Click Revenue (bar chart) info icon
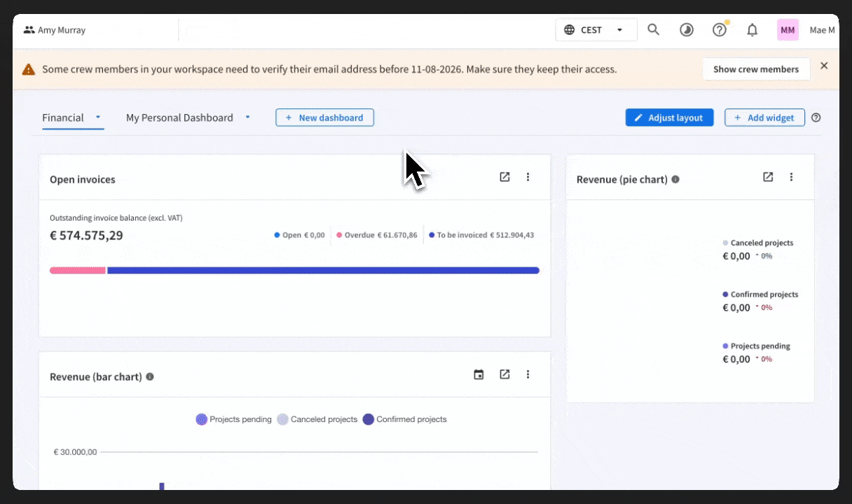 [150, 377]
